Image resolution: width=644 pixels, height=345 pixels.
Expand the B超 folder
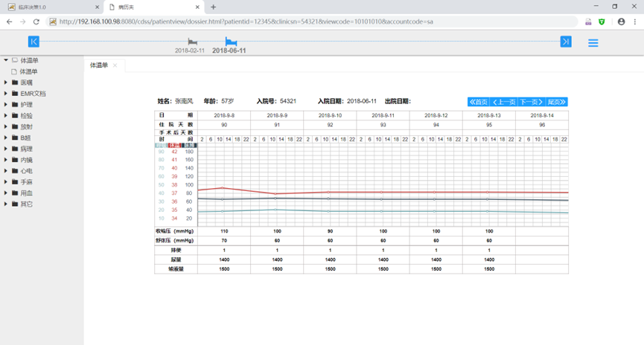(6, 138)
